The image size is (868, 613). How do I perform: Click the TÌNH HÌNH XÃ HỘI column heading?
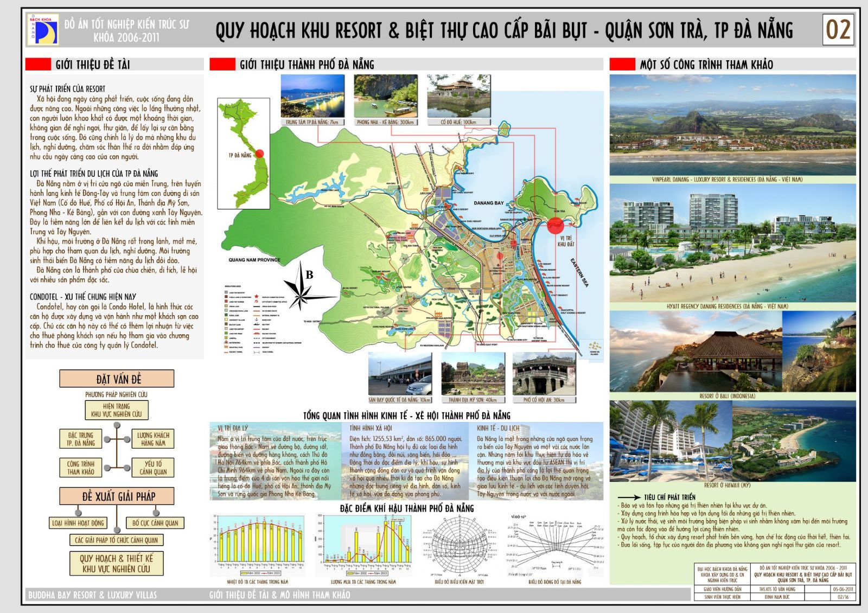[x=371, y=428]
